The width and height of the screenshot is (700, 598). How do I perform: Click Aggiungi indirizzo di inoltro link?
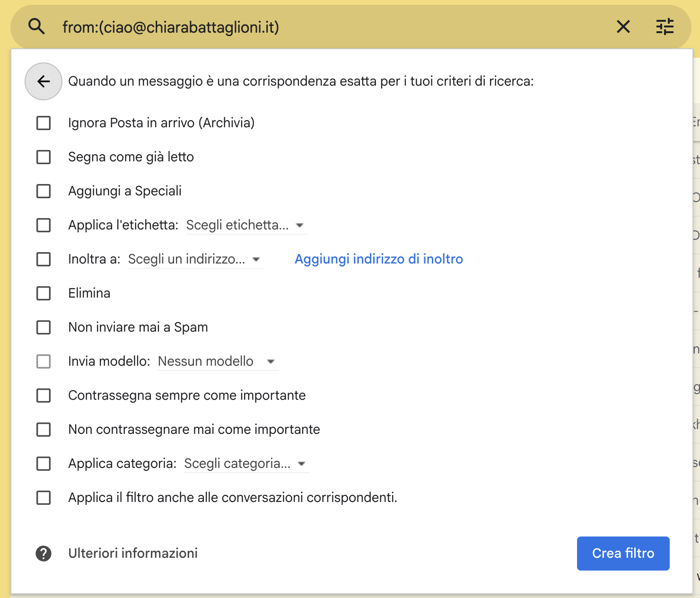(378, 259)
